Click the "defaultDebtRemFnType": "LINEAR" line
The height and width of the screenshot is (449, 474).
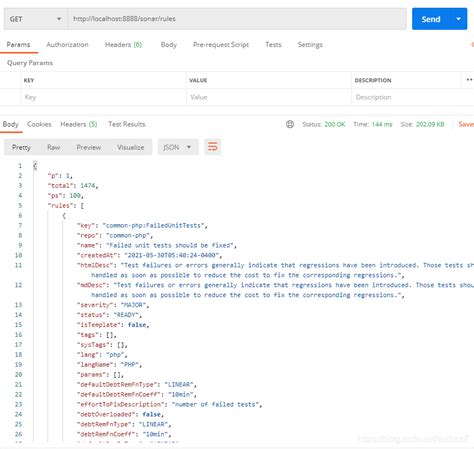point(137,385)
